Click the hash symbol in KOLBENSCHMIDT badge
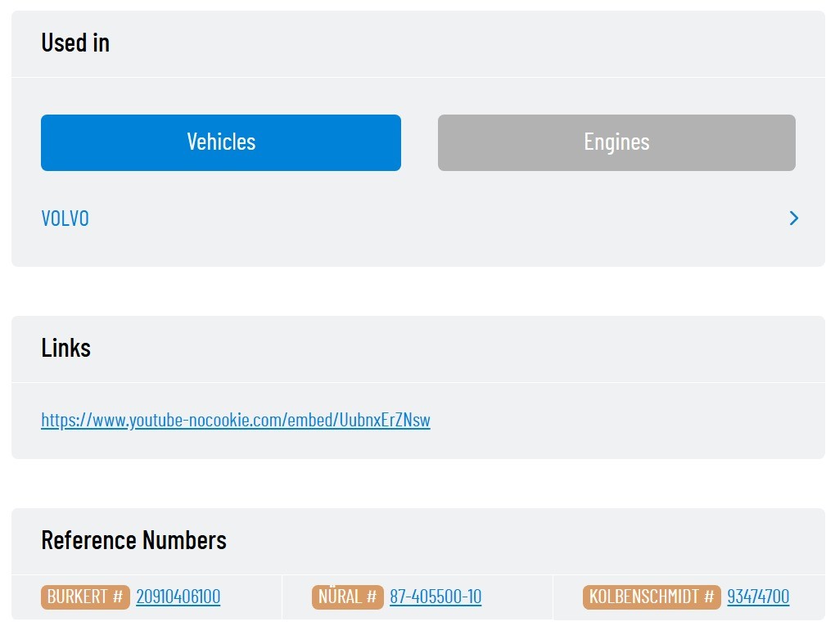 [x=709, y=597]
